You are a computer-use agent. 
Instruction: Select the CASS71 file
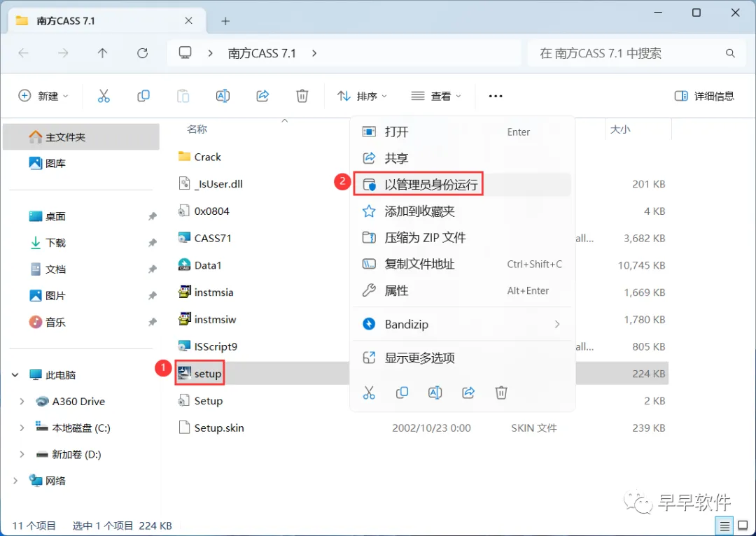pyautogui.click(x=205, y=238)
